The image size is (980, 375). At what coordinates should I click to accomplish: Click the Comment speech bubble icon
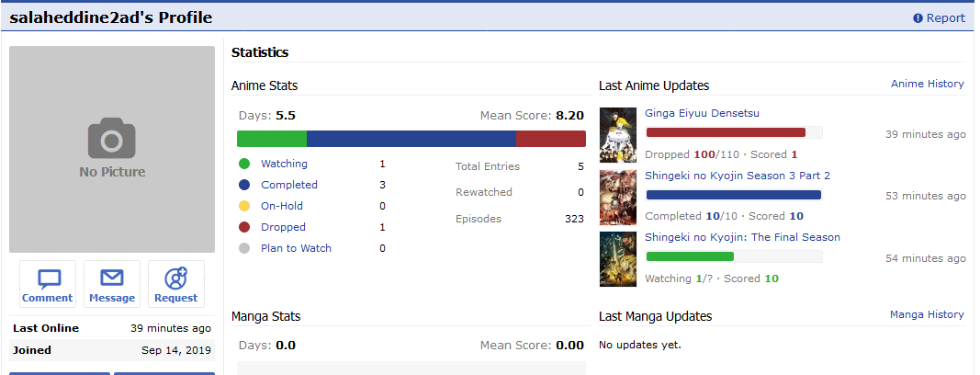pyautogui.click(x=50, y=278)
